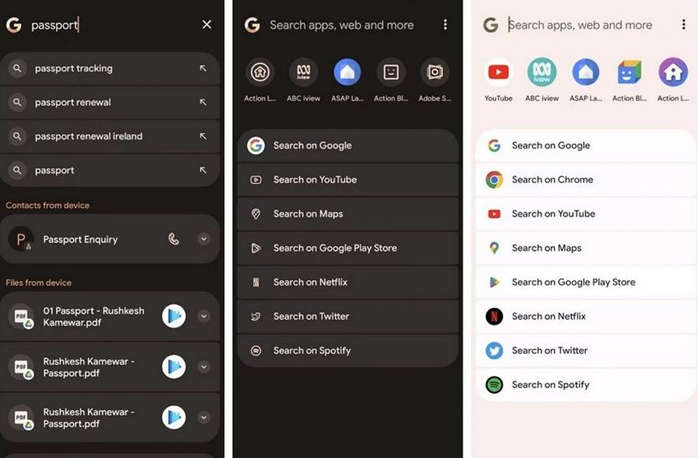Image resolution: width=700 pixels, height=458 pixels.
Task: Click dark panel 'Search apps, web and more' field
Action: [342, 25]
